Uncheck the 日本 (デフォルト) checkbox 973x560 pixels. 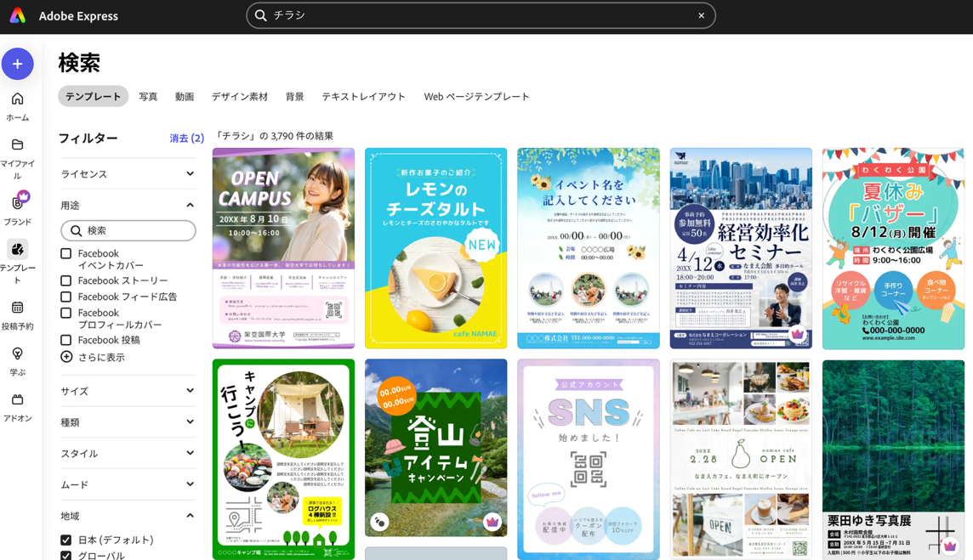click(x=66, y=540)
